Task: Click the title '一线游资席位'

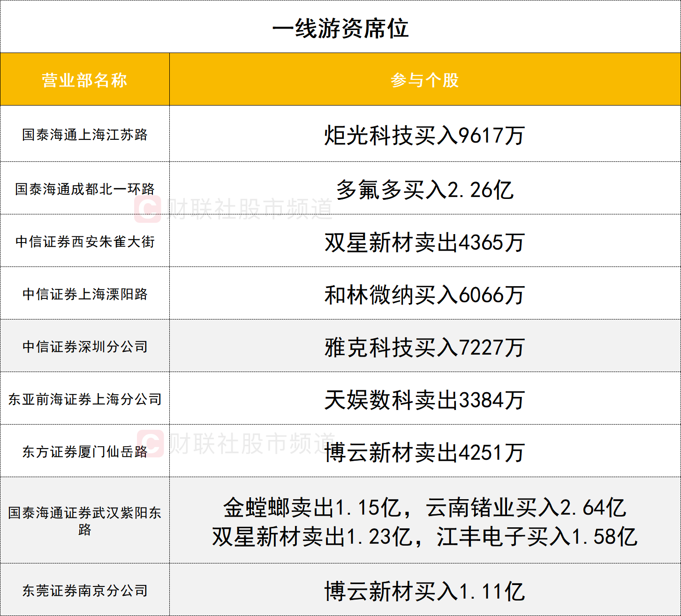Action: (340, 28)
